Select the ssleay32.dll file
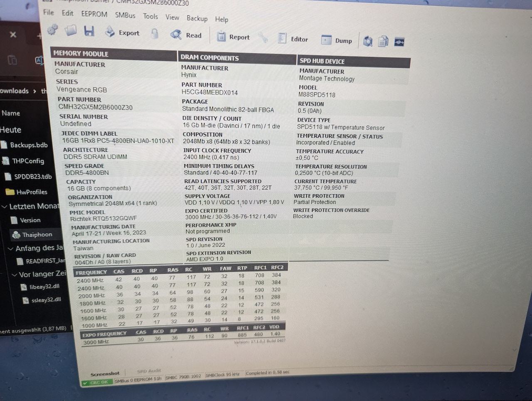Image resolution: width=532 pixels, height=401 pixels. coord(42,300)
